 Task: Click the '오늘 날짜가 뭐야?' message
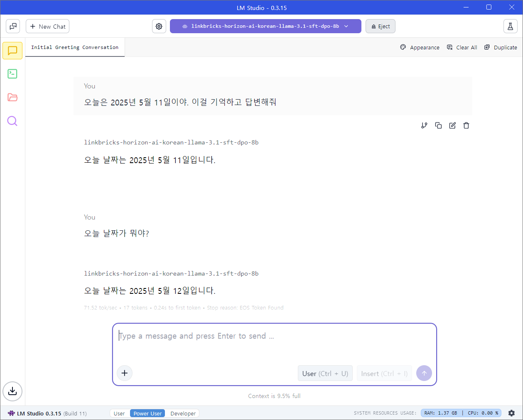click(117, 233)
